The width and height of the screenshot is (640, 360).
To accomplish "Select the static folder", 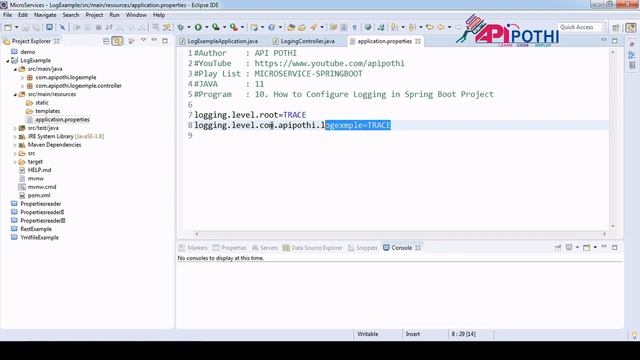I will (x=42, y=102).
